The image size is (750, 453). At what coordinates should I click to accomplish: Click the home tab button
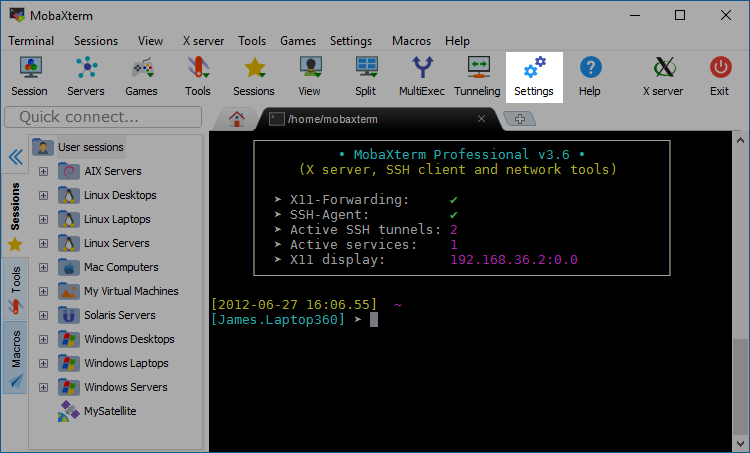point(237,118)
